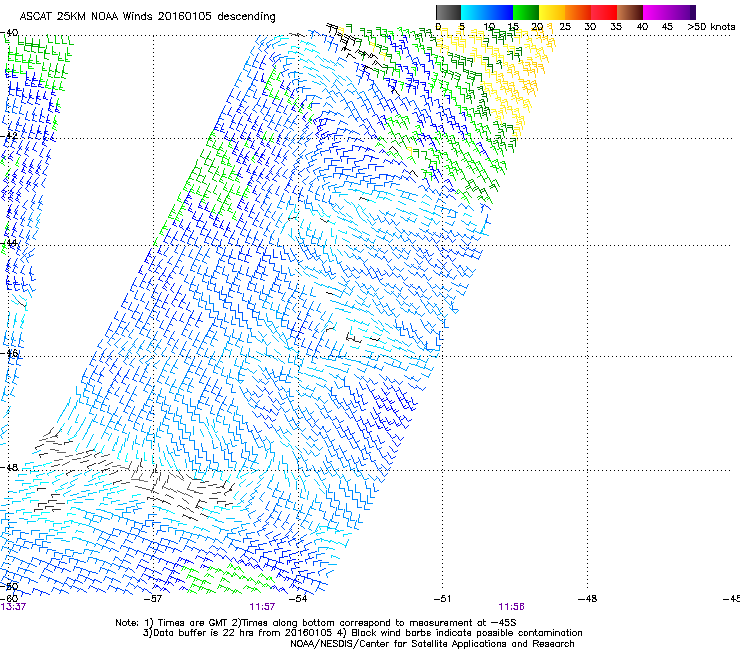This screenshot has width=740, height=650.
Task: Click the legend value '45'
Action: tap(667, 27)
